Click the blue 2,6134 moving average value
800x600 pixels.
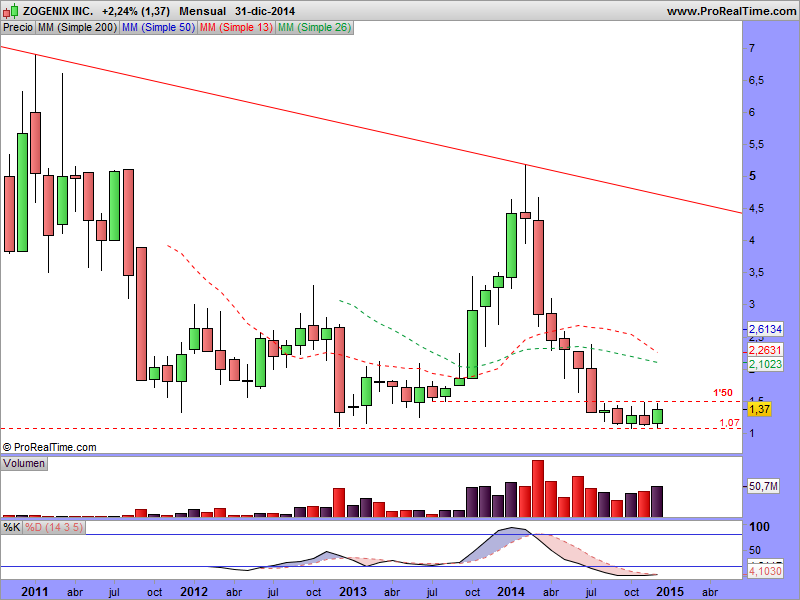point(765,329)
